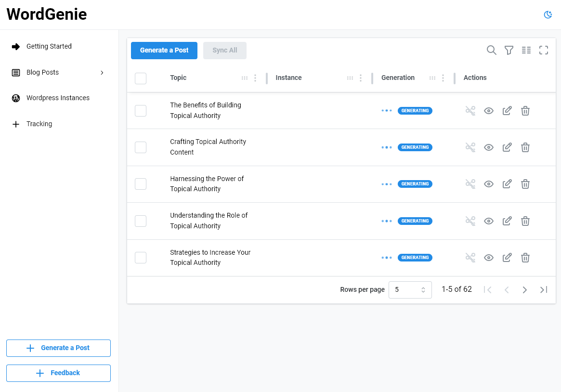Click the blue Generate a Post button

click(x=164, y=51)
